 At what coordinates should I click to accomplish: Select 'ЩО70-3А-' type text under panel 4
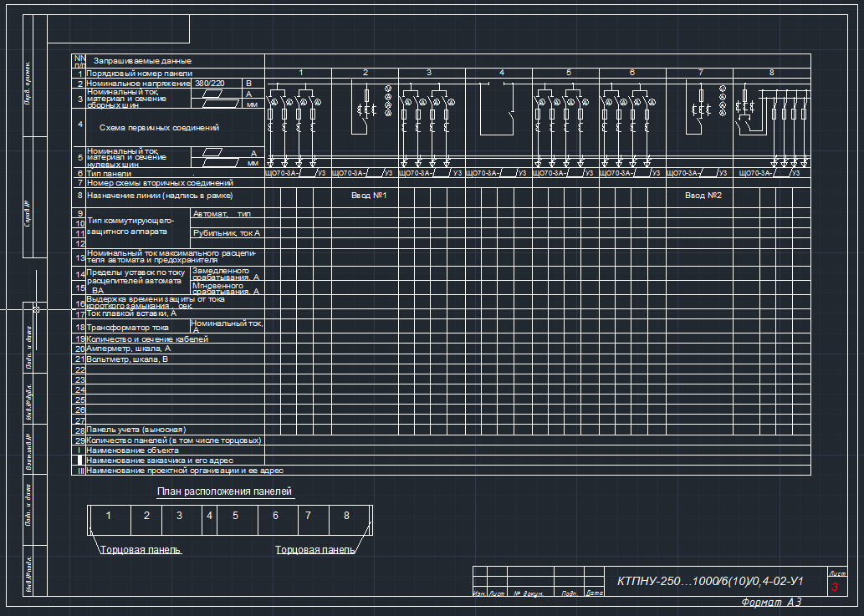tap(483, 173)
